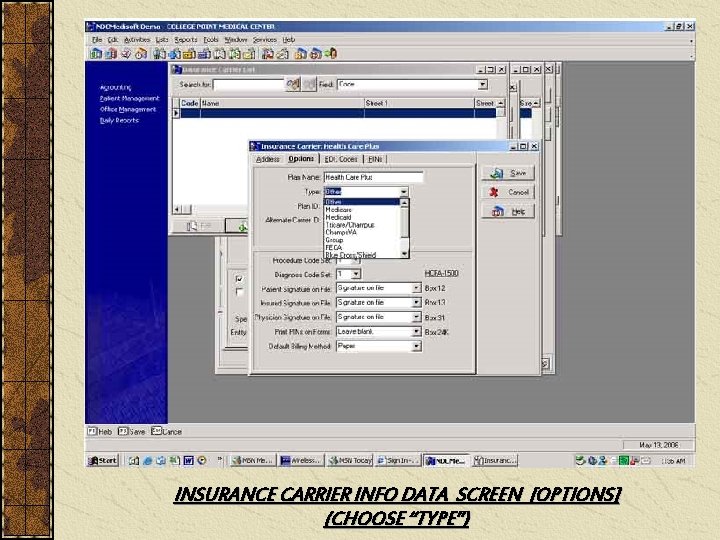The height and width of the screenshot is (540, 720).
Task: Open Internet Explorer from quick launch
Action: click(147, 460)
